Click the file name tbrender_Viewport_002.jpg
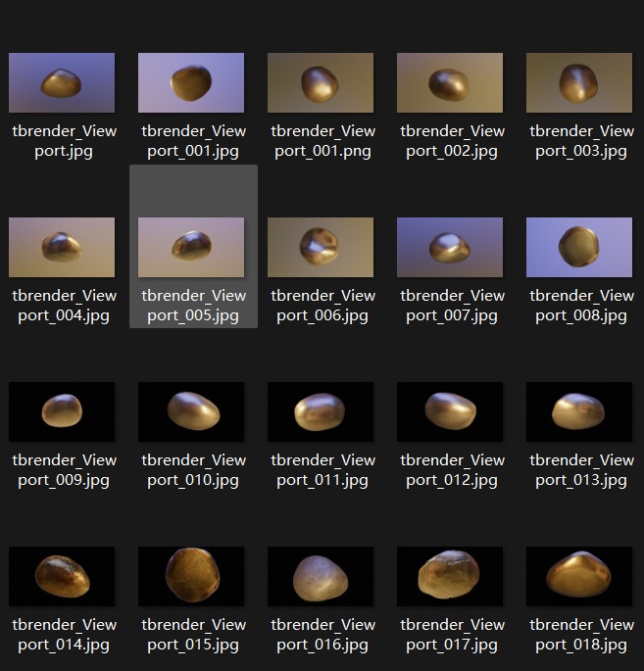This screenshot has width=644, height=671. (x=452, y=141)
